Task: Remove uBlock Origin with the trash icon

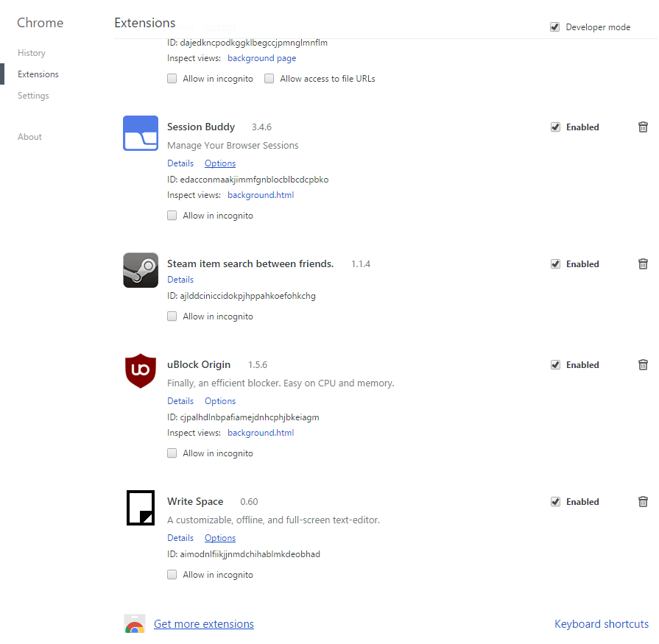Action: pos(643,365)
